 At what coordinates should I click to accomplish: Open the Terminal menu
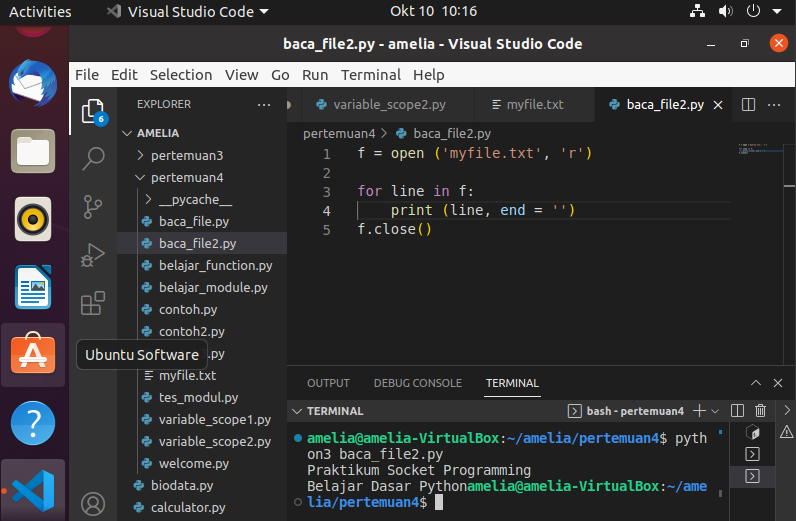pos(371,75)
